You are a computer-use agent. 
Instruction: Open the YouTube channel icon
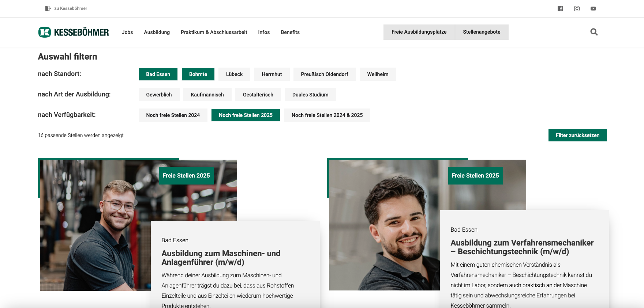pos(593,8)
